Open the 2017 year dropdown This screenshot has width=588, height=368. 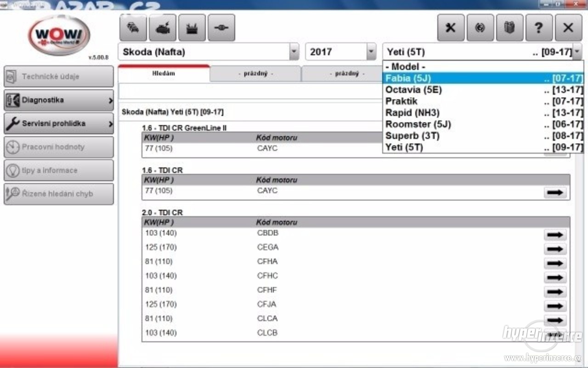pos(371,52)
